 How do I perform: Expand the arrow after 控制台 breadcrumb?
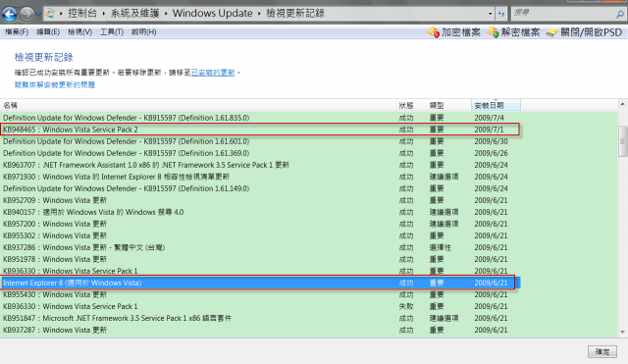(103, 14)
